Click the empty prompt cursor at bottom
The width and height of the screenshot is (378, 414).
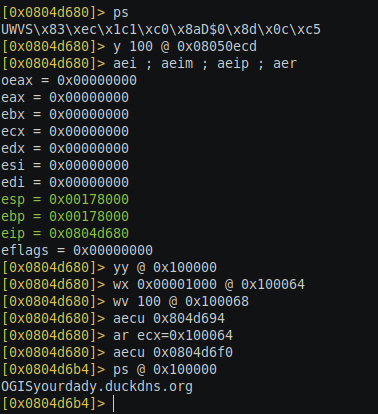[113, 404]
